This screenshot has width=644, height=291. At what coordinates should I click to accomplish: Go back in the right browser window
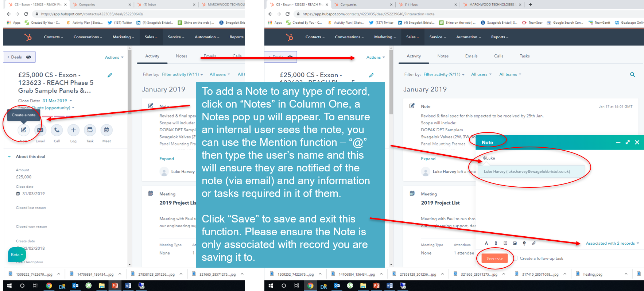click(270, 14)
